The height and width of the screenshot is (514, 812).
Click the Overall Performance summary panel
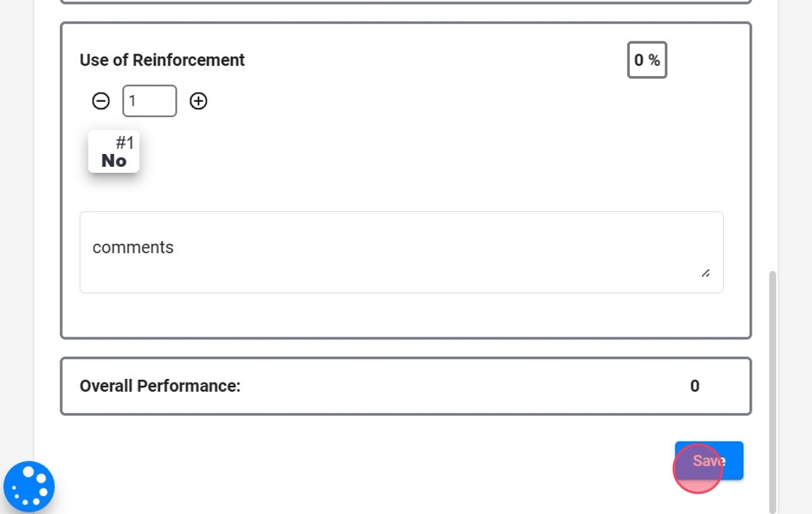click(x=453, y=386)
